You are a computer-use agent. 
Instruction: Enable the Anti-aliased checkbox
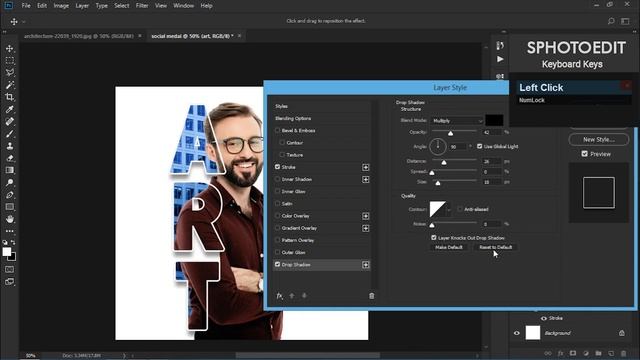[460, 209]
